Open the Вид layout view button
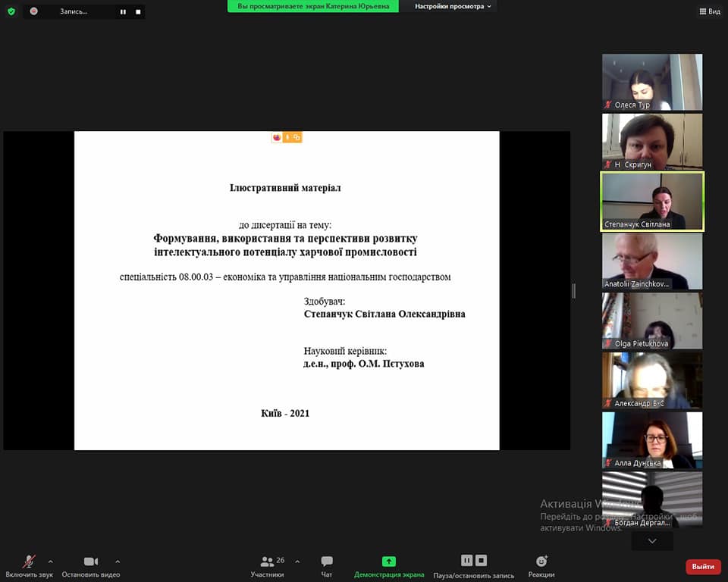Screen dimensions: 728x582 coord(710,11)
